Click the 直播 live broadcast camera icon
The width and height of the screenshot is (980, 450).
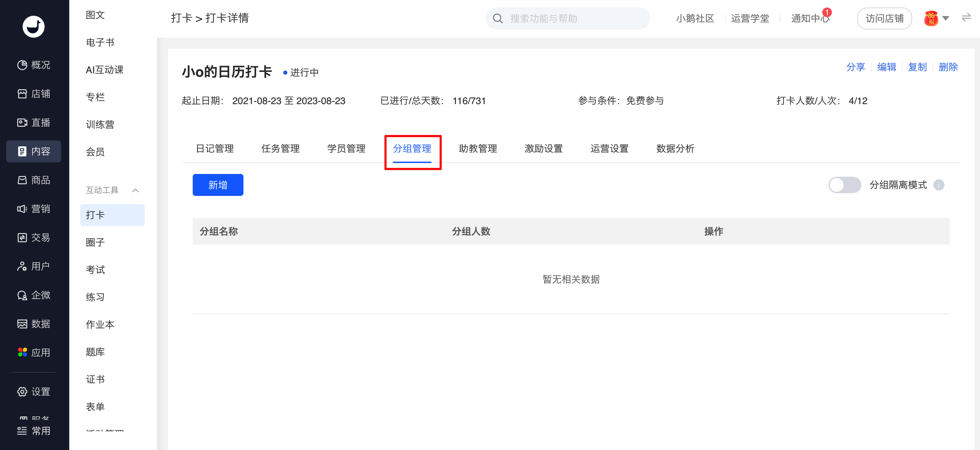pyautogui.click(x=22, y=122)
